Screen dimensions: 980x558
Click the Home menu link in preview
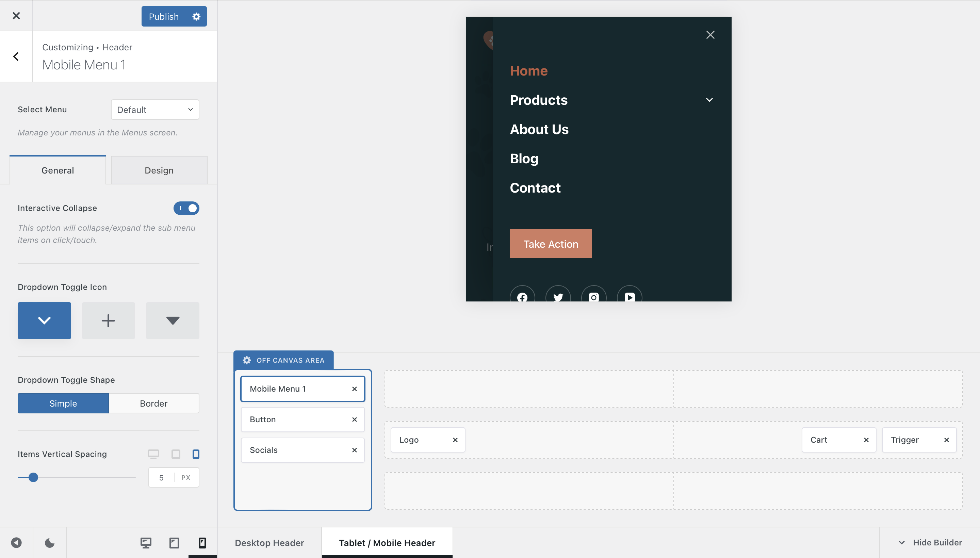click(528, 71)
